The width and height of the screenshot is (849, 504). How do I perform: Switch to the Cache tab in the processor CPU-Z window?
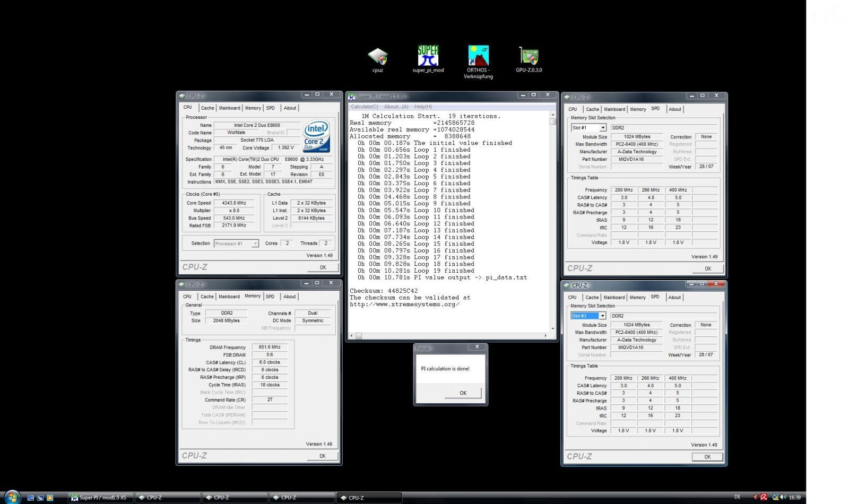click(x=207, y=108)
